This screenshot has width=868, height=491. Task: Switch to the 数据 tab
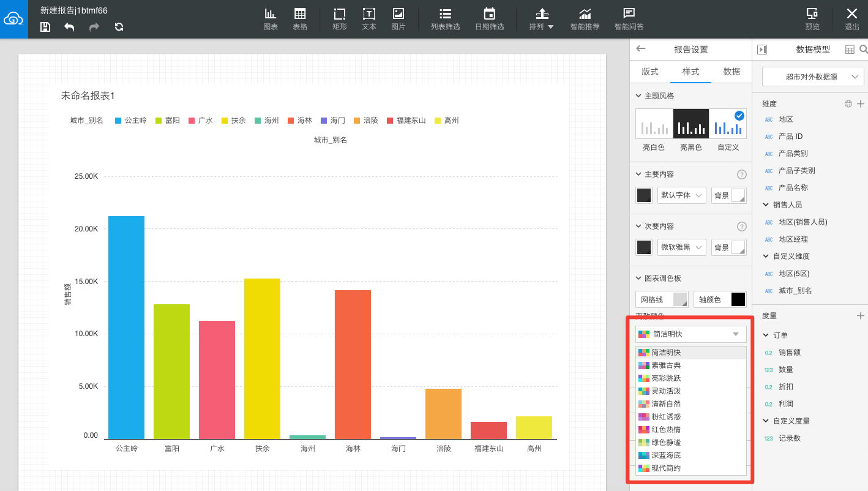(731, 72)
